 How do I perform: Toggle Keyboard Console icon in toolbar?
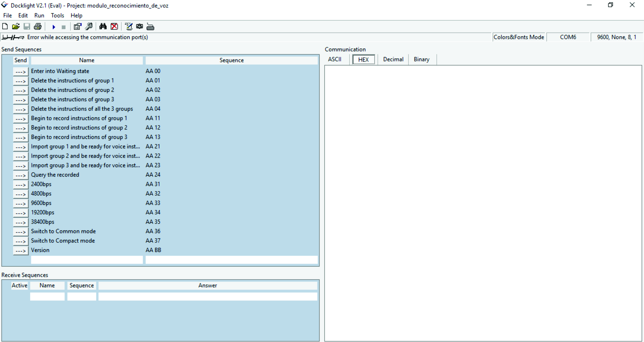[150, 26]
